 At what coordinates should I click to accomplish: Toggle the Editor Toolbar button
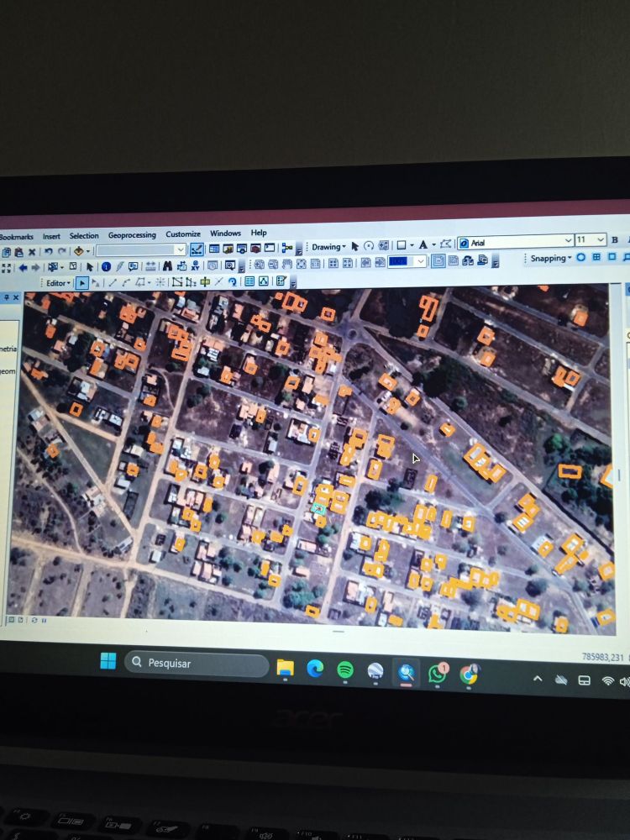197,249
